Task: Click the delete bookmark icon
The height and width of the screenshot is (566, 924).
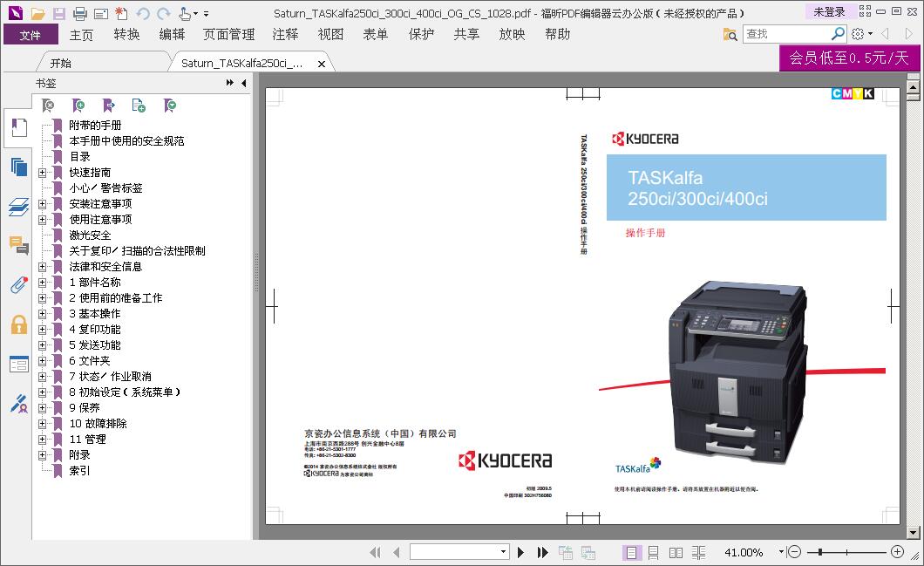Action: click(x=48, y=106)
